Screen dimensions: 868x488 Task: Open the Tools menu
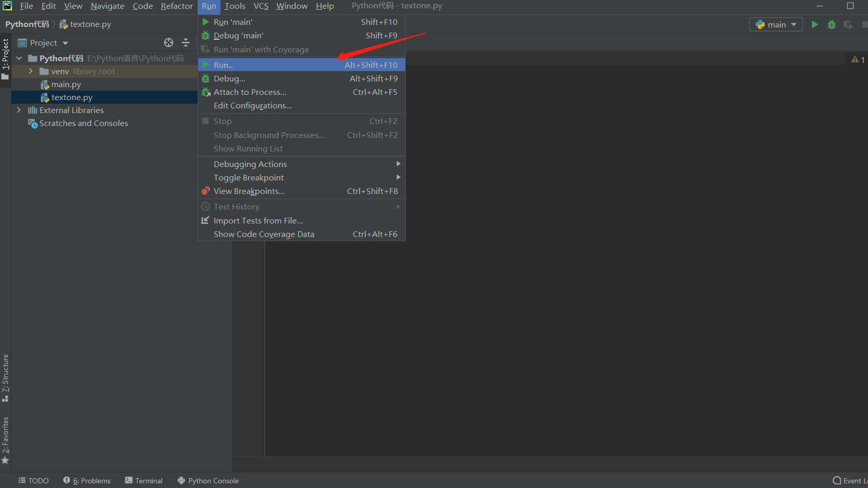235,6
